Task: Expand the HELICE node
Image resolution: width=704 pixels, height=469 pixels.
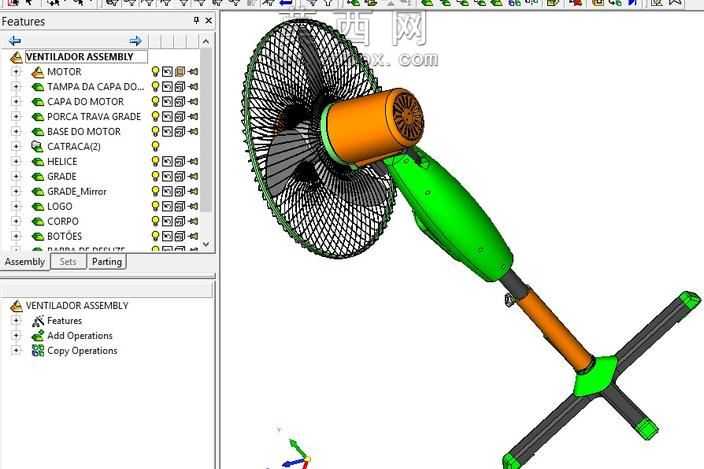Action: [16, 162]
